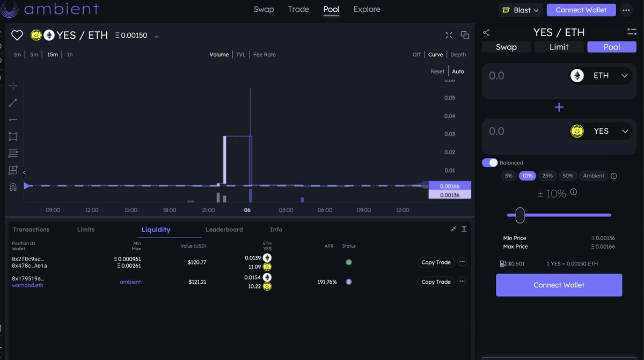Select the price range measure tool
The height and width of the screenshot is (360, 644).
pyautogui.click(x=13, y=170)
